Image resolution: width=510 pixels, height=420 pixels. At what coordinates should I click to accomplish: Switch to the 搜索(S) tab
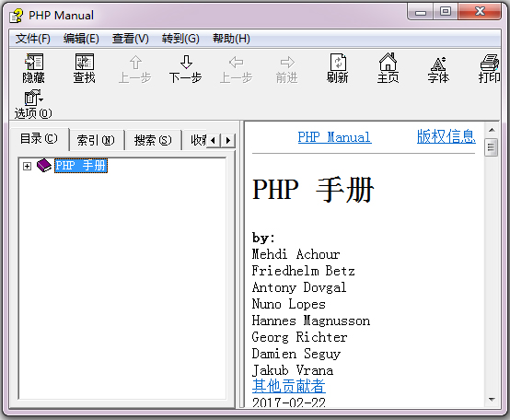[153, 141]
